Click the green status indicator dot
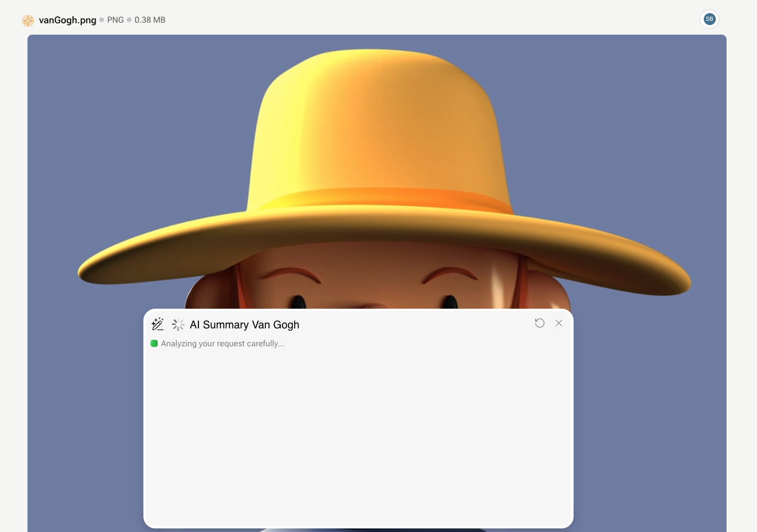Viewport: 757px width, 532px height. click(154, 343)
